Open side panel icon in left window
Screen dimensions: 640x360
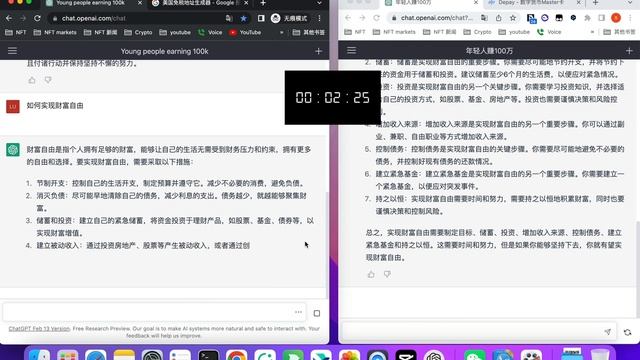coord(261,18)
